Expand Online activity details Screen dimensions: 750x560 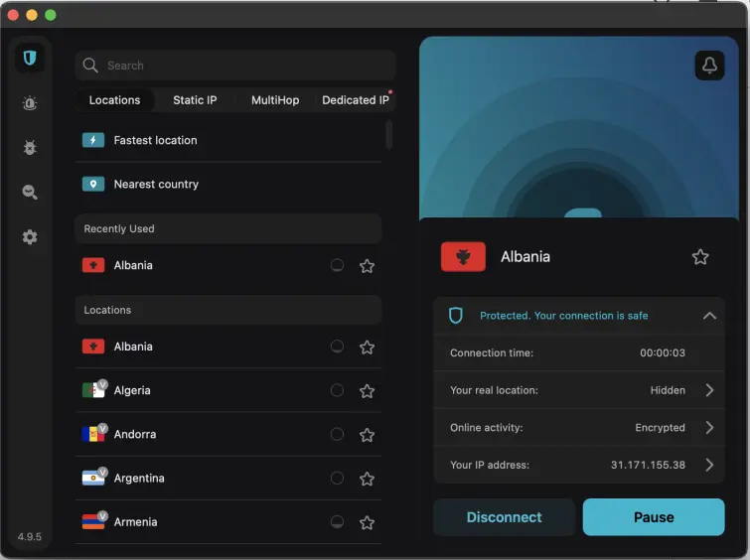coord(710,428)
